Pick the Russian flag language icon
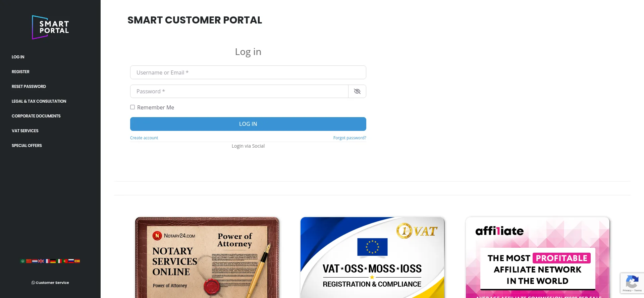Viewport: 644px width, 298px height. (x=71, y=261)
